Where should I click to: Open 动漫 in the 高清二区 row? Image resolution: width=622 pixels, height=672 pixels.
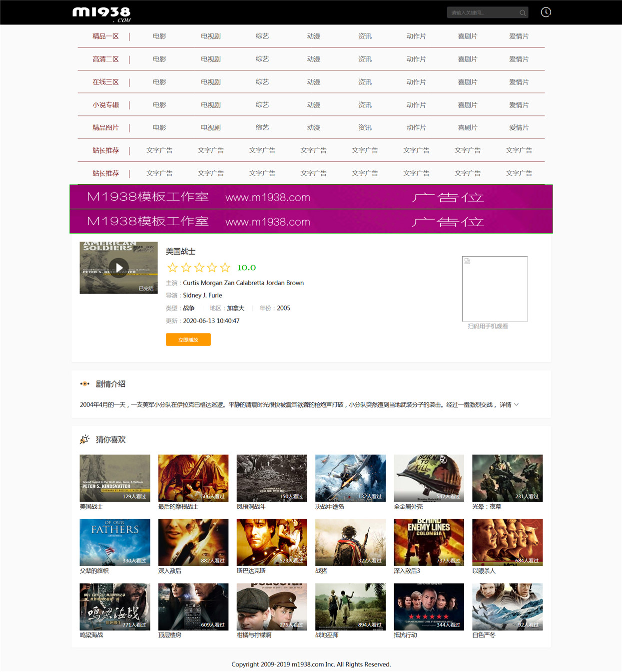(314, 59)
